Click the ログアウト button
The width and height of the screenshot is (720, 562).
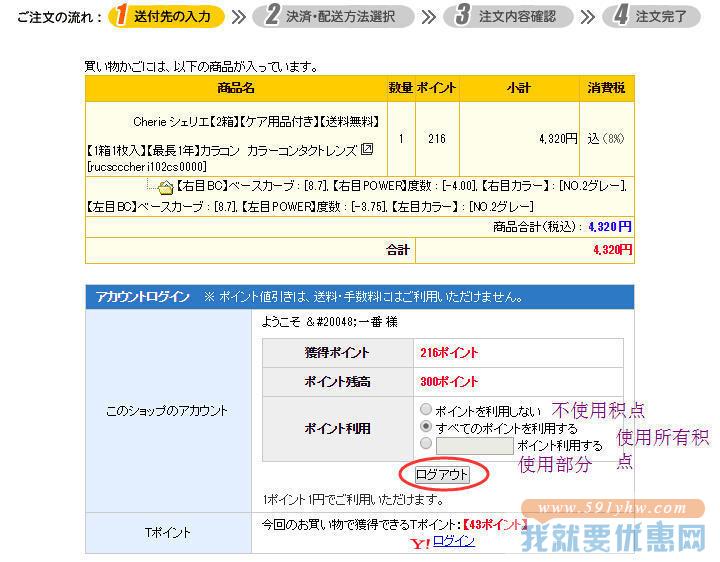pyautogui.click(x=442, y=475)
